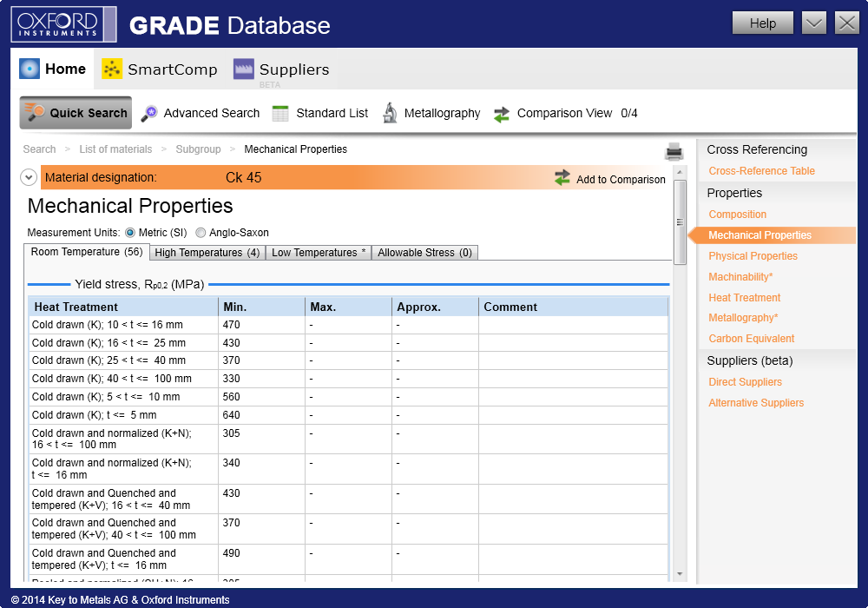The image size is (868, 608).
Task: Select row 'Cold drawn (K); 40 < t <= 100 mm'
Action: [348, 379]
